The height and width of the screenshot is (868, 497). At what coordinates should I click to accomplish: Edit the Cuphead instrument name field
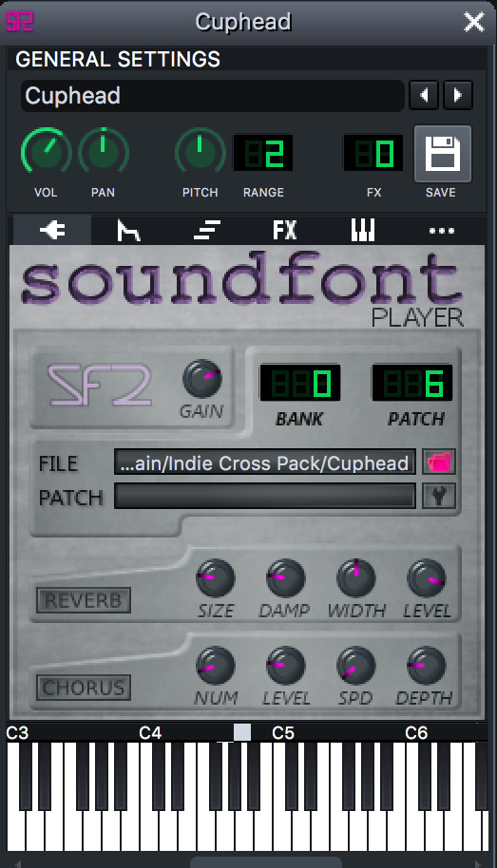tap(213, 96)
